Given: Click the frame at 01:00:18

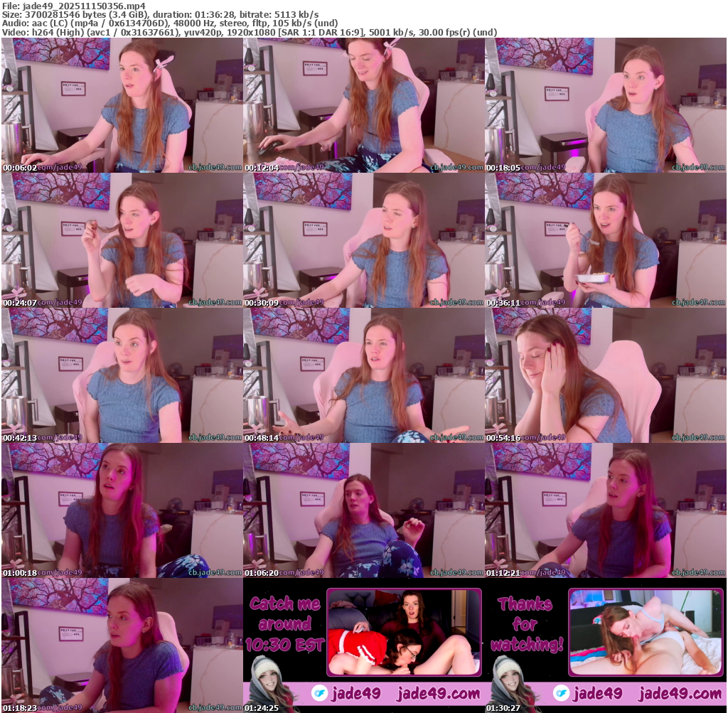Looking at the screenshot, I should [122, 510].
